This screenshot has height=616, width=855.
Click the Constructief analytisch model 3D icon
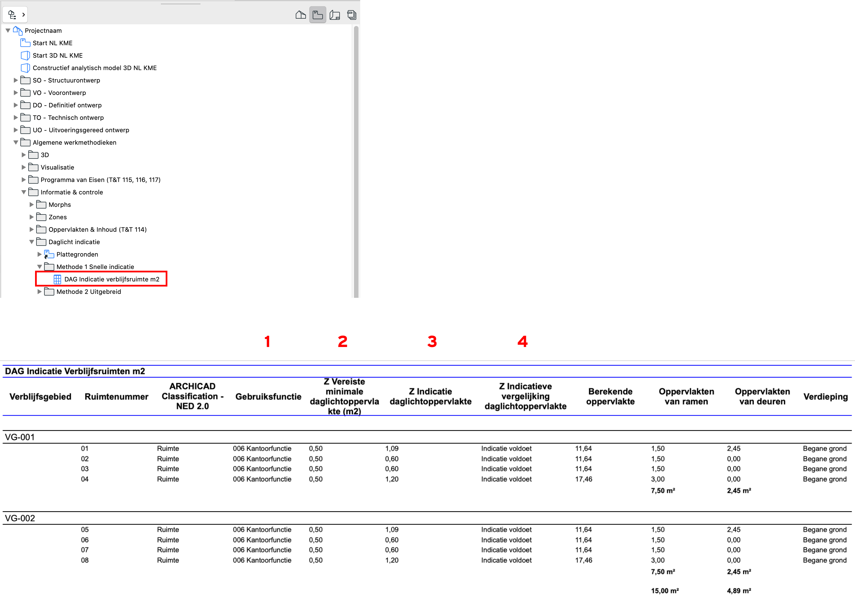[25, 68]
